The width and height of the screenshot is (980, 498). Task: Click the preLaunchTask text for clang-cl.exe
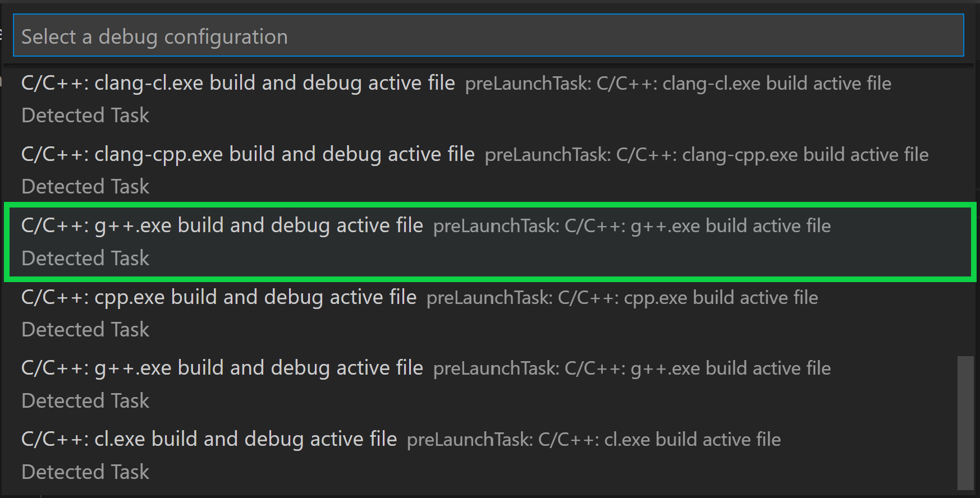(677, 83)
